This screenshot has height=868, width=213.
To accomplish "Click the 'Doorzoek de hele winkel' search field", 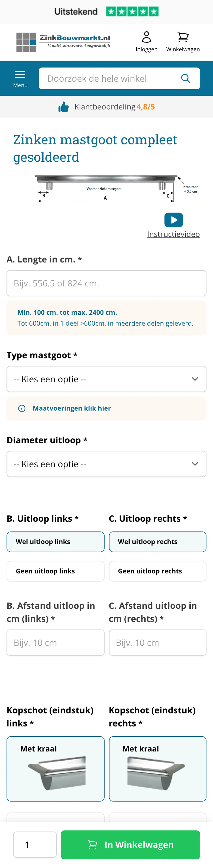I will (108, 79).
